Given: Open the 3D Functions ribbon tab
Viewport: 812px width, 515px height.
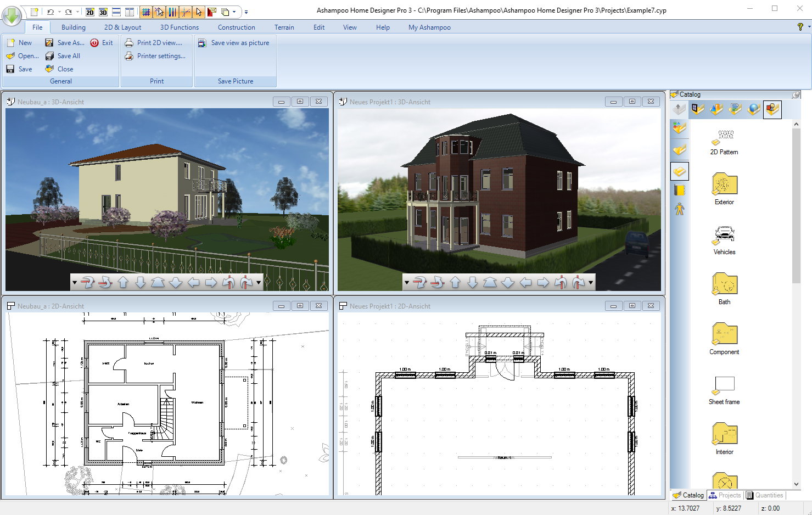Looking at the screenshot, I should pyautogui.click(x=180, y=27).
